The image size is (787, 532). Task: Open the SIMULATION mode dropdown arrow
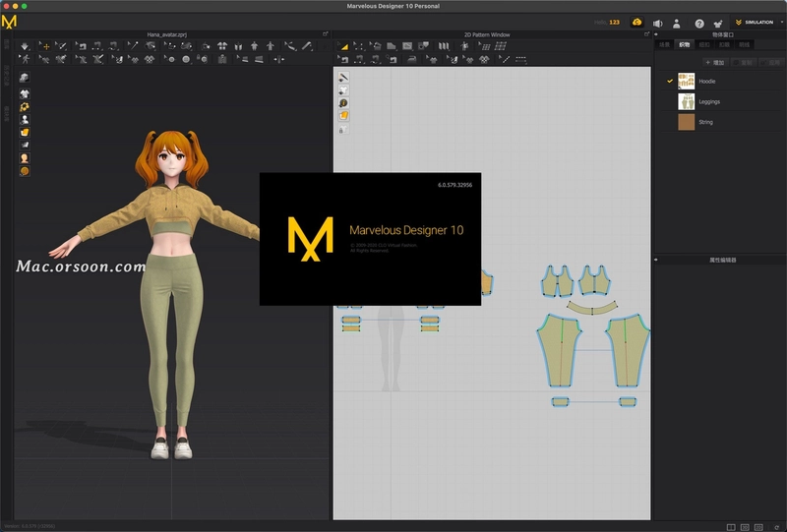click(x=781, y=22)
